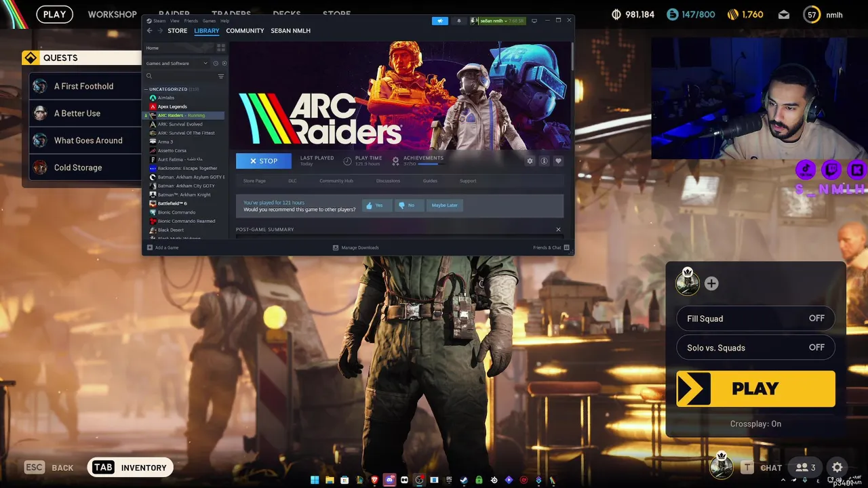The width and height of the screenshot is (868, 488).
Task: Toggle Fill Squad setting
Action: [x=755, y=319]
